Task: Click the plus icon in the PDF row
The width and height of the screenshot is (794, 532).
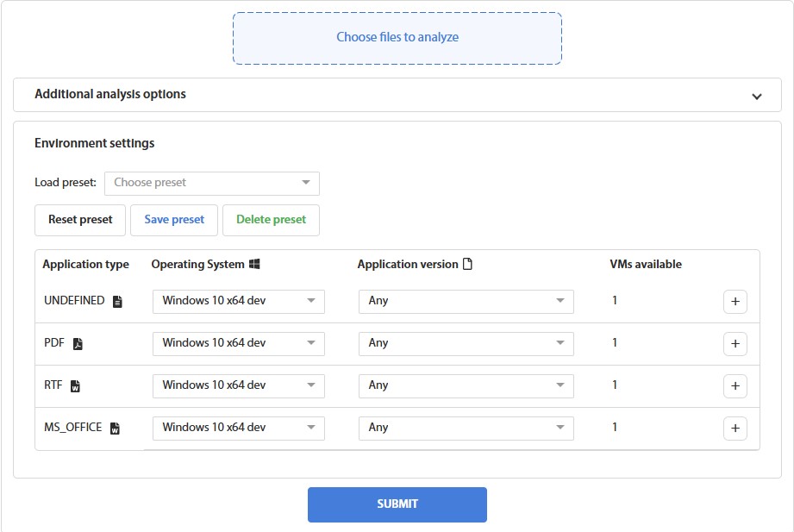Action: 735,343
